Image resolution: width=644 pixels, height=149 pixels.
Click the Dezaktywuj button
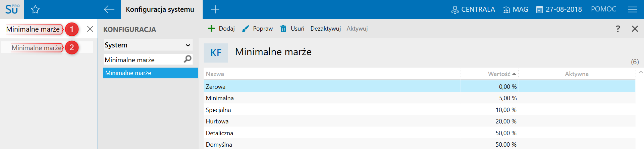[325, 29]
